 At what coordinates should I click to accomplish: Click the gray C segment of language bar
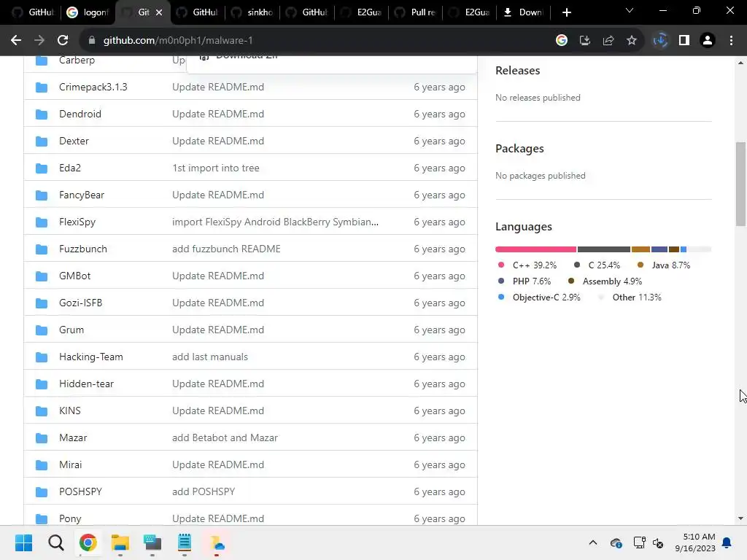point(603,249)
